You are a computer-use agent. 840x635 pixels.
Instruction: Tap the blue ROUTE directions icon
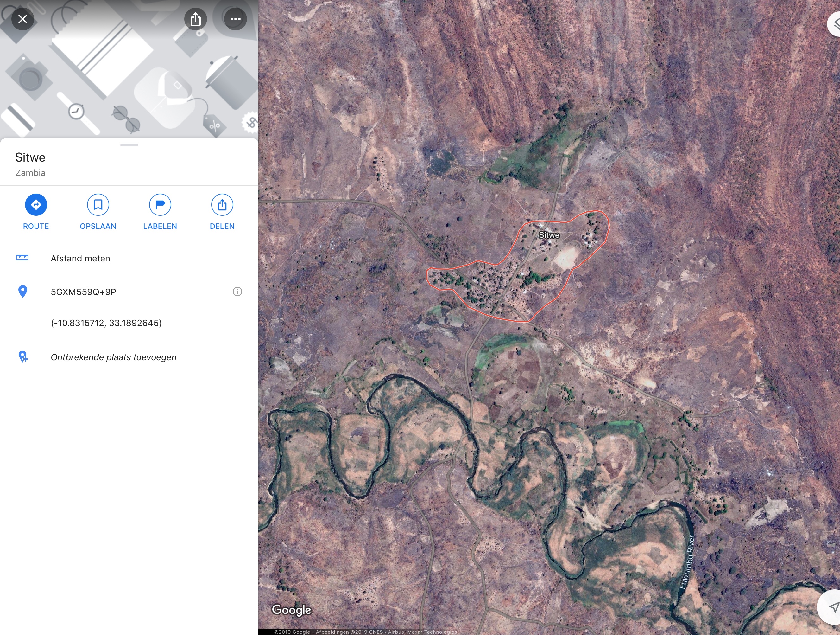pos(36,205)
